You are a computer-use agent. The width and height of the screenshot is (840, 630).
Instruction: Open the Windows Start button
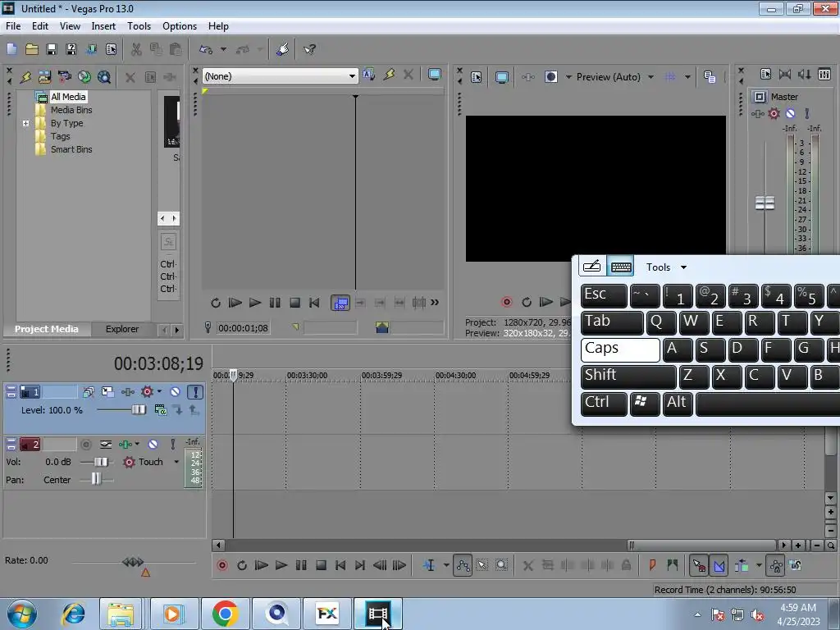pos(22,614)
